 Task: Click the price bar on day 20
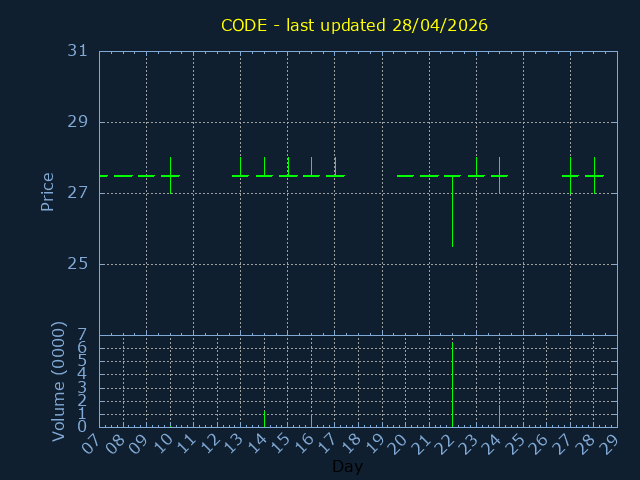point(405,176)
